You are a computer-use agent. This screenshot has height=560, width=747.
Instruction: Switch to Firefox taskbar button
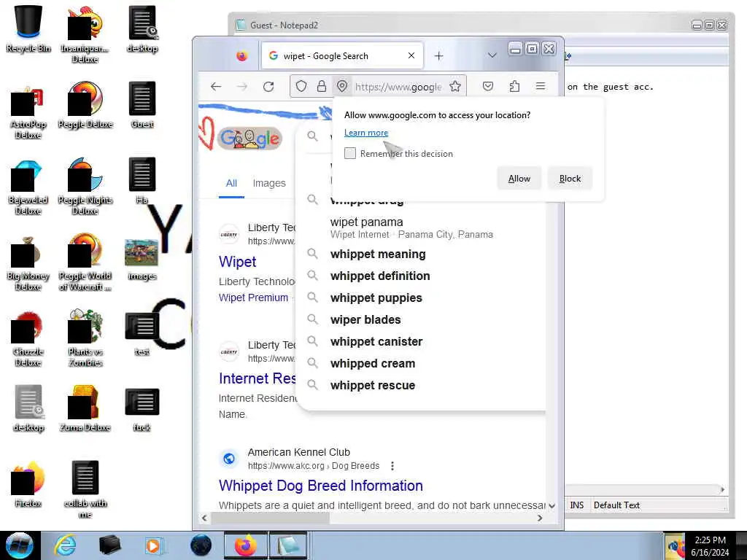point(245,545)
